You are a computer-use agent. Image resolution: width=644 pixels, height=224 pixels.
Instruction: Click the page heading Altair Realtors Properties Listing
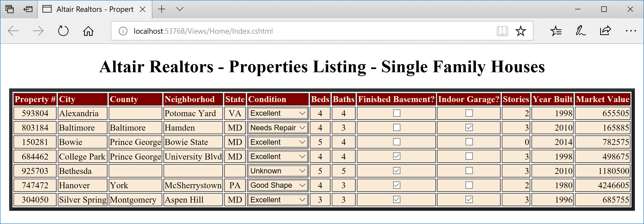point(322,67)
